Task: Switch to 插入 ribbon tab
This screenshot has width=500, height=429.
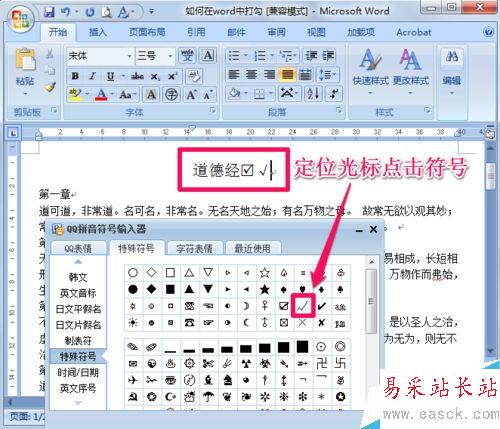Action: (x=97, y=32)
